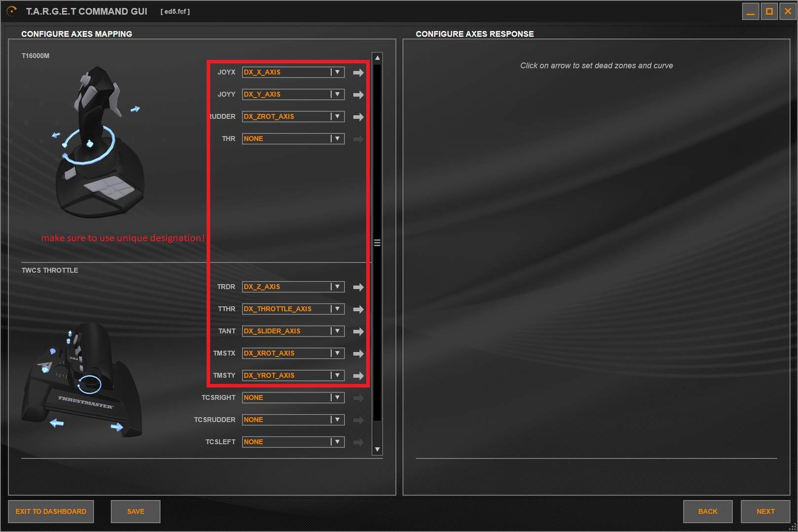Open TMSTX axis response arrow
The image size is (798, 532).
click(358, 353)
